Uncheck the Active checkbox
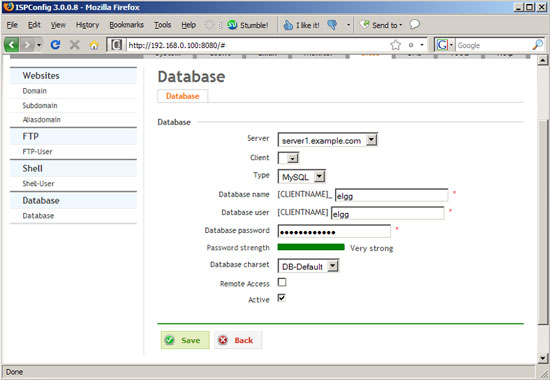The height and width of the screenshot is (380, 550). pyautogui.click(x=282, y=298)
